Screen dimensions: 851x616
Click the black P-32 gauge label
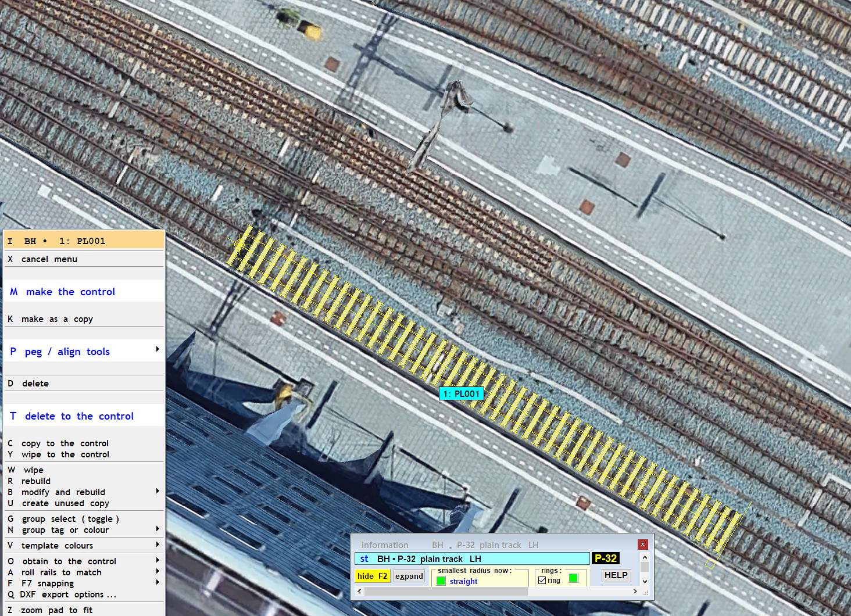coord(605,558)
